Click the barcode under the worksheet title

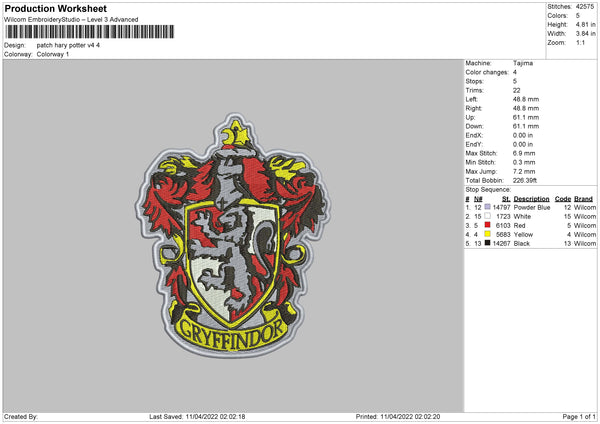point(90,32)
